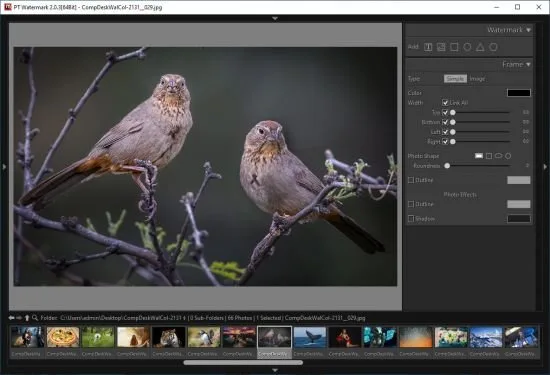Select the ellipse photo shape icon
Screen dimensions: 550x375
(x=498, y=156)
